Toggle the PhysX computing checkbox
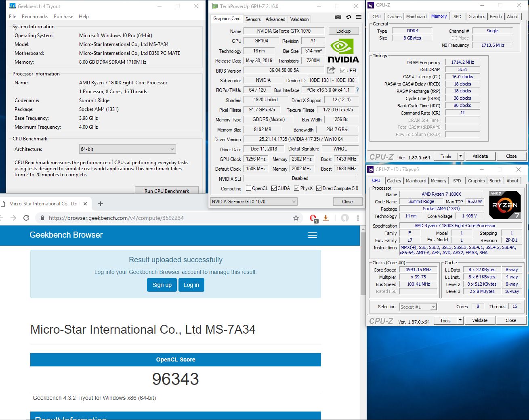529x420 pixels. tap(297, 188)
